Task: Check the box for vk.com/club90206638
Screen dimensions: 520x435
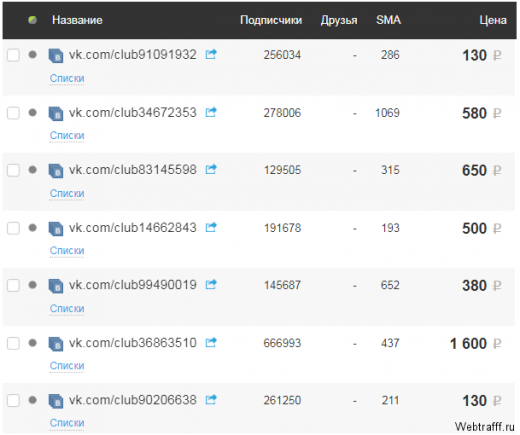Action: tap(13, 400)
